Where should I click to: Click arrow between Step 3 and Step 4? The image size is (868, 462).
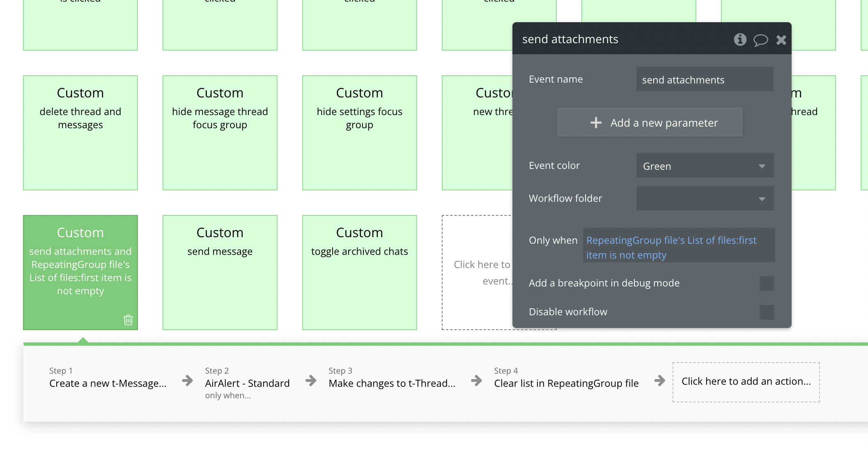pos(476,380)
